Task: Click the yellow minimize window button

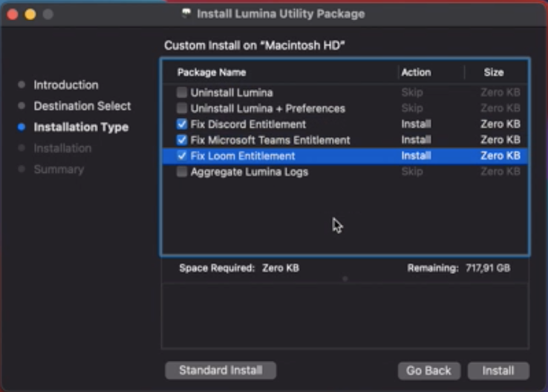Action: (30, 14)
